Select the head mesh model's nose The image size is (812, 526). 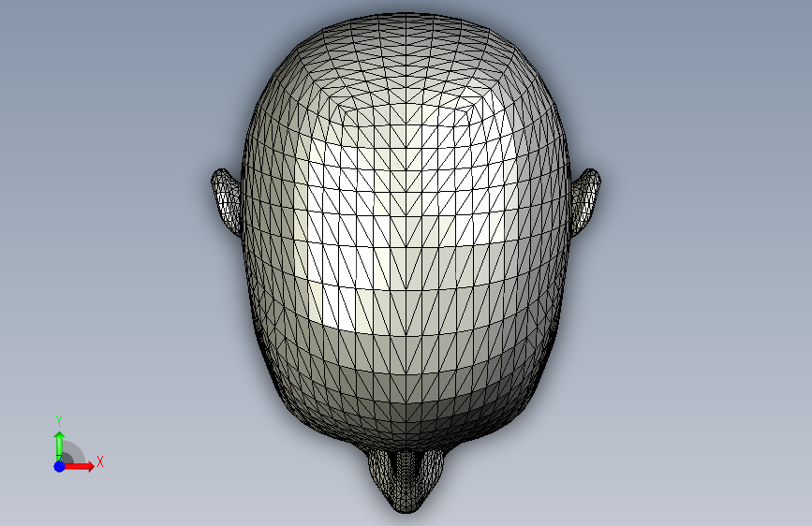(406, 480)
